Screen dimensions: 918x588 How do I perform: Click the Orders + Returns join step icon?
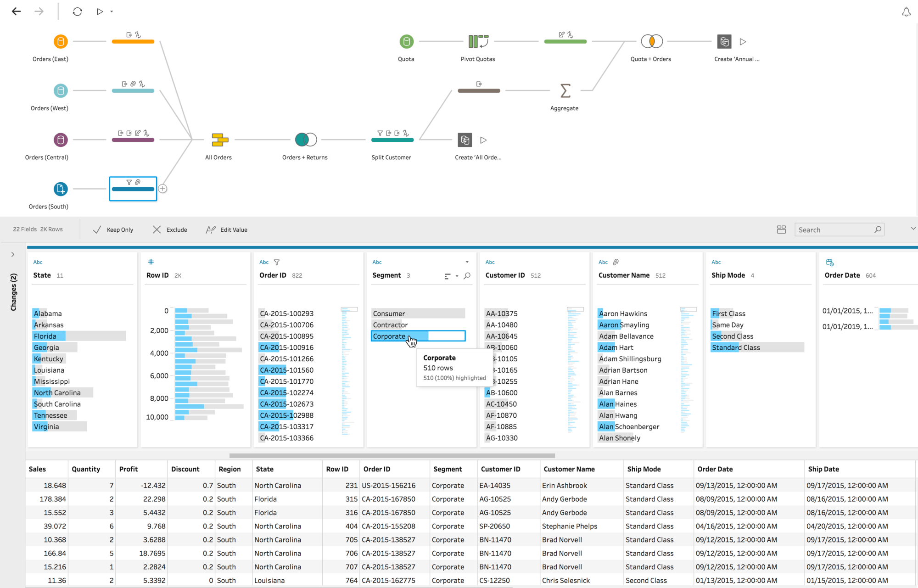coord(305,139)
